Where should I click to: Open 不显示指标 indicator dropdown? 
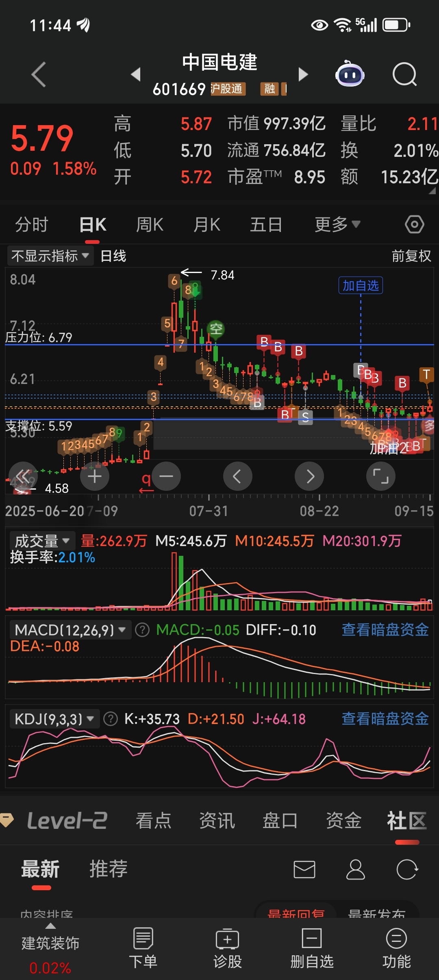(50, 256)
